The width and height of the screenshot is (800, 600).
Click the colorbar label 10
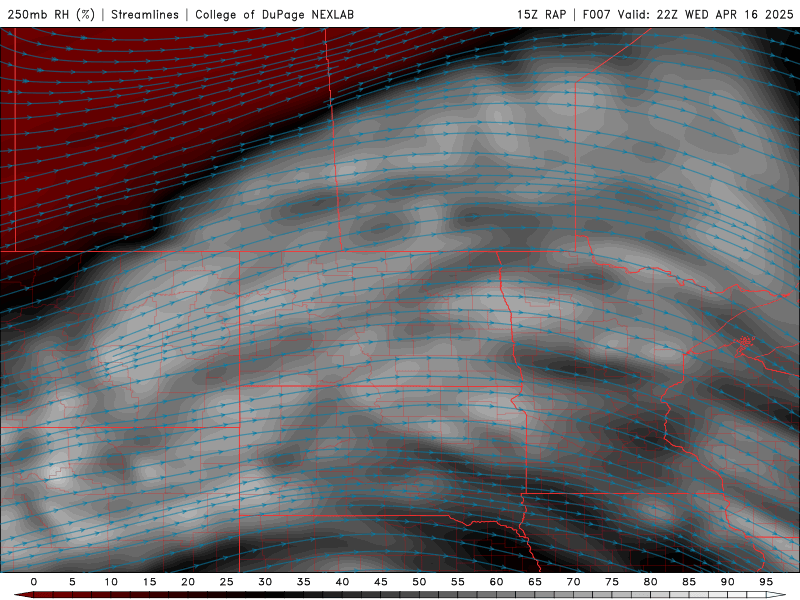tap(111, 582)
